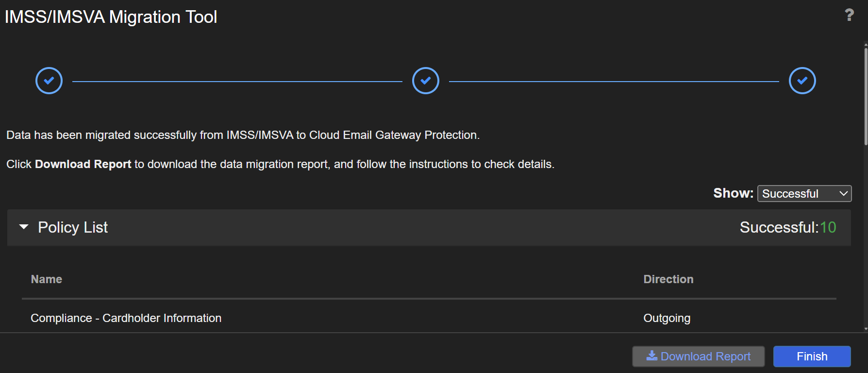Sort by the Name column header
The height and width of the screenshot is (373, 868).
[x=47, y=279]
